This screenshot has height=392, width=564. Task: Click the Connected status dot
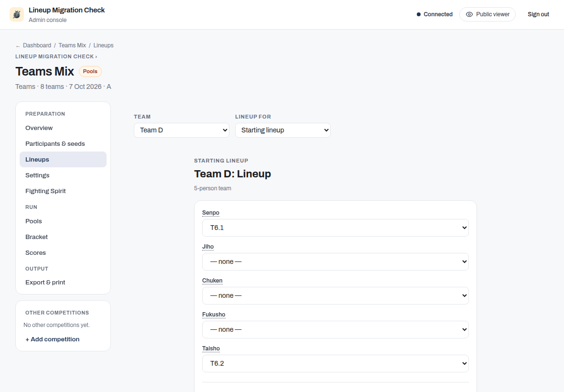pos(419,14)
